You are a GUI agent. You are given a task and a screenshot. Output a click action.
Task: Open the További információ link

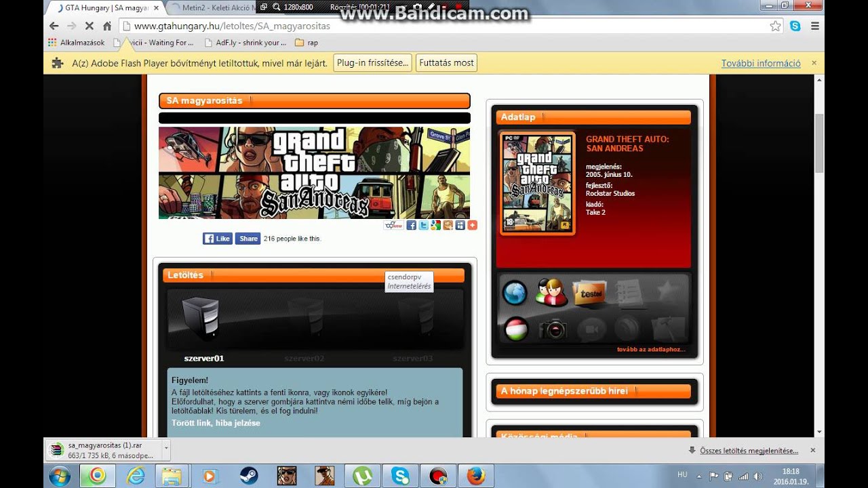(x=761, y=63)
